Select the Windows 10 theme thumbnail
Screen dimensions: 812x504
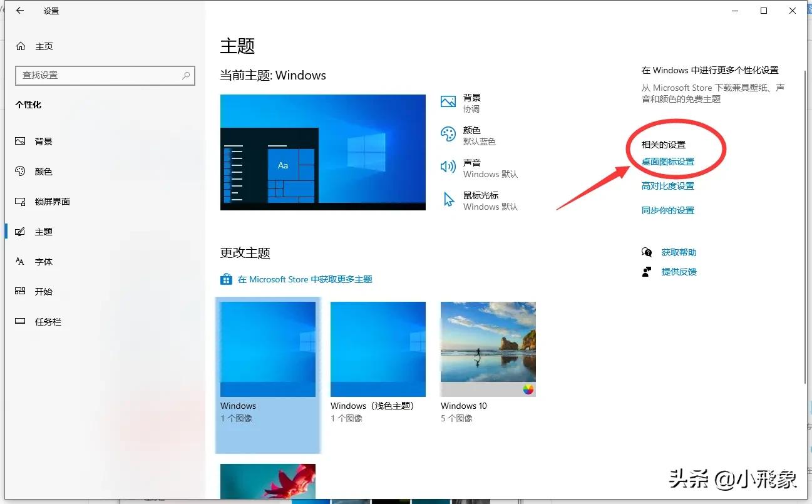tap(488, 349)
